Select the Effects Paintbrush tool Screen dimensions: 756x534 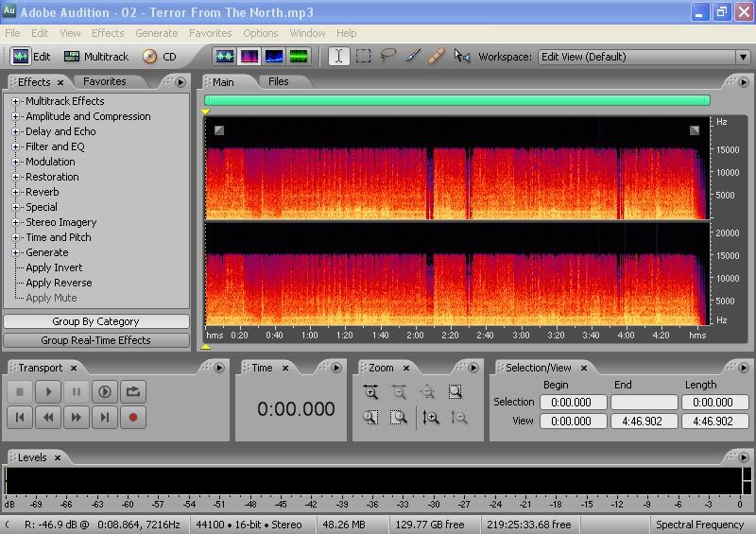pyautogui.click(x=413, y=56)
